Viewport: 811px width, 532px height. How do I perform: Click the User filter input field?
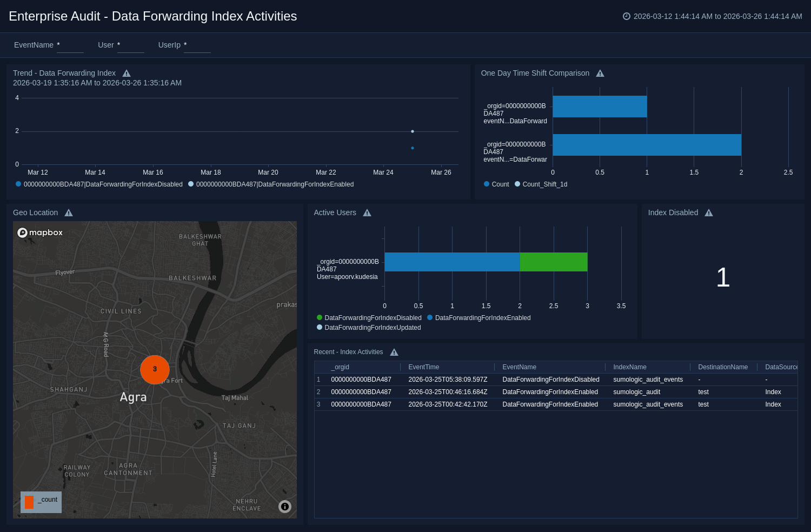tap(130, 45)
